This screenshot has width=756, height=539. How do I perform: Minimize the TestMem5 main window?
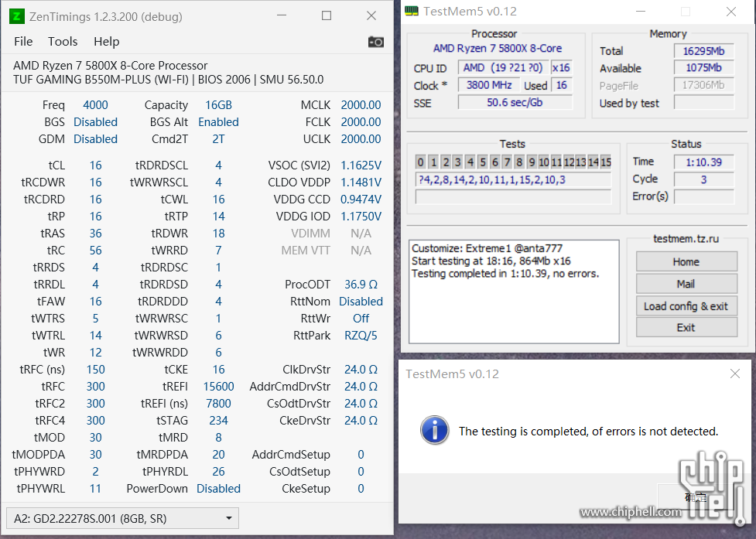click(640, 12)
